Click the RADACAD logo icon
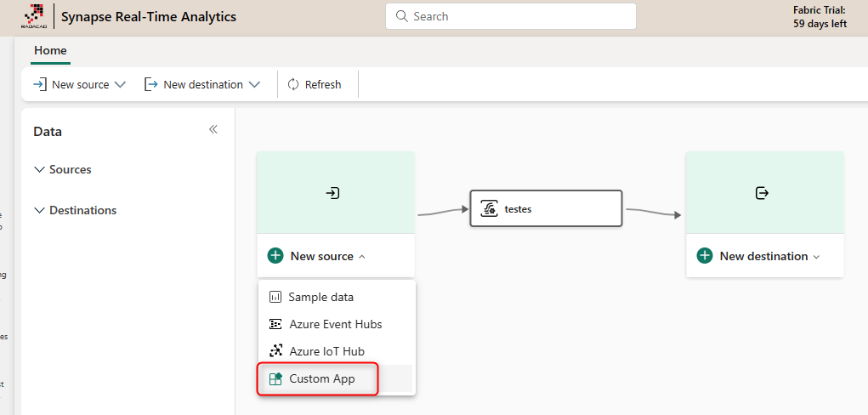This screenshot has height=415, width=868. pyautogui.click(x=33, y=16)
